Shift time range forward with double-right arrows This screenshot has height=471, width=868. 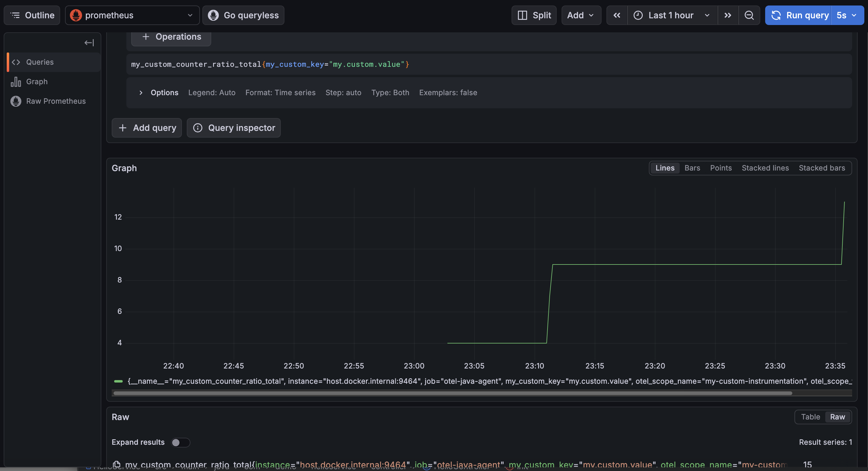click(728, 16)
